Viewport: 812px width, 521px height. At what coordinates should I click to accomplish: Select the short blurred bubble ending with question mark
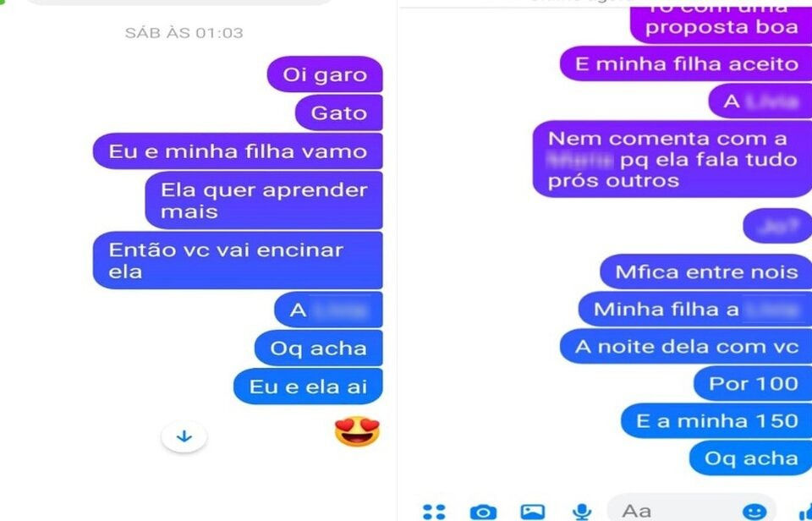coord(777,226)
